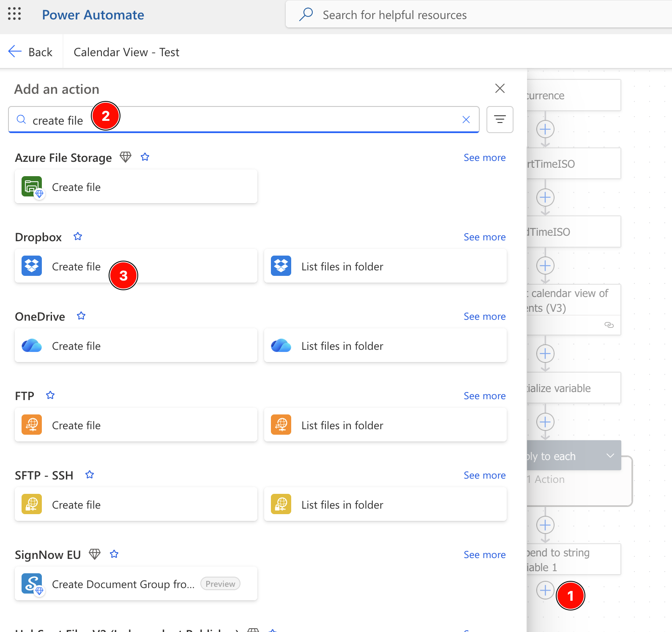Click the connection link icon on calendar view card
672x632 pixels.
[609, 325]
